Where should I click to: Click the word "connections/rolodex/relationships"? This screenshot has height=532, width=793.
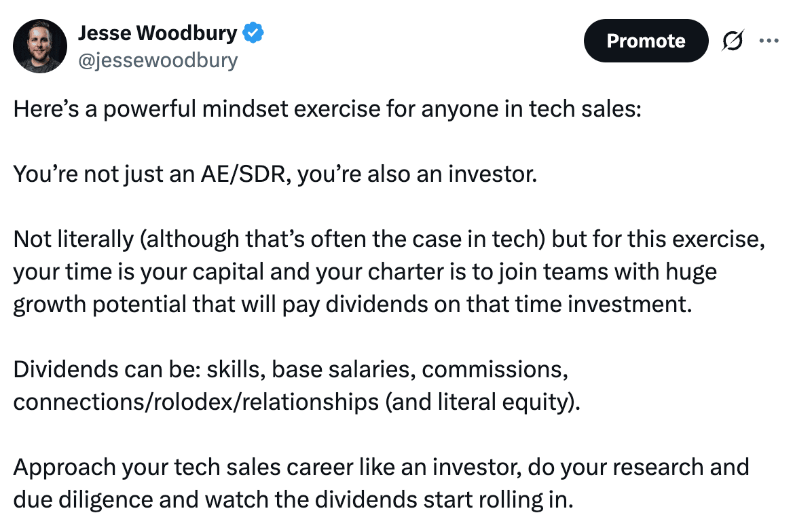pyautogui.click(x=196, y=402)
